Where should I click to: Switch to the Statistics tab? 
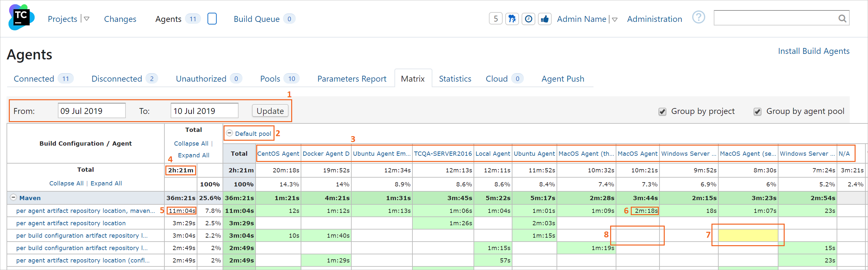[455, 79]
